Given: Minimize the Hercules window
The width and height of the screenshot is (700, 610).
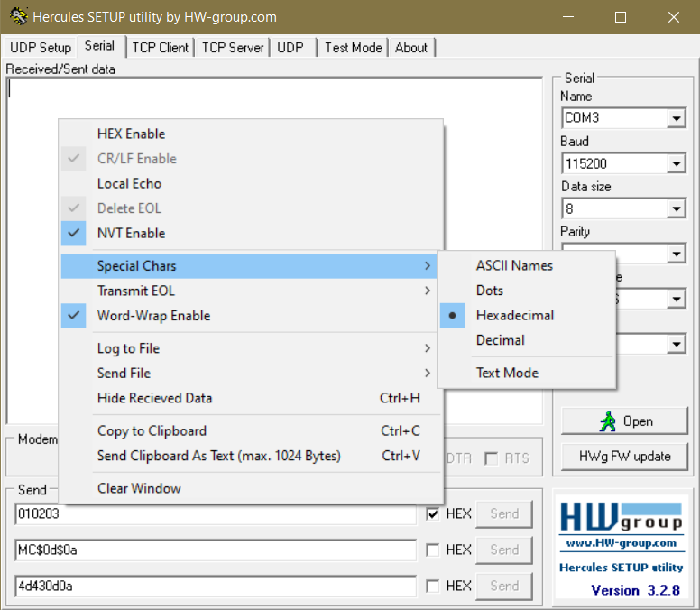Looking at the screenshot, I should click(x=568, y=17).
